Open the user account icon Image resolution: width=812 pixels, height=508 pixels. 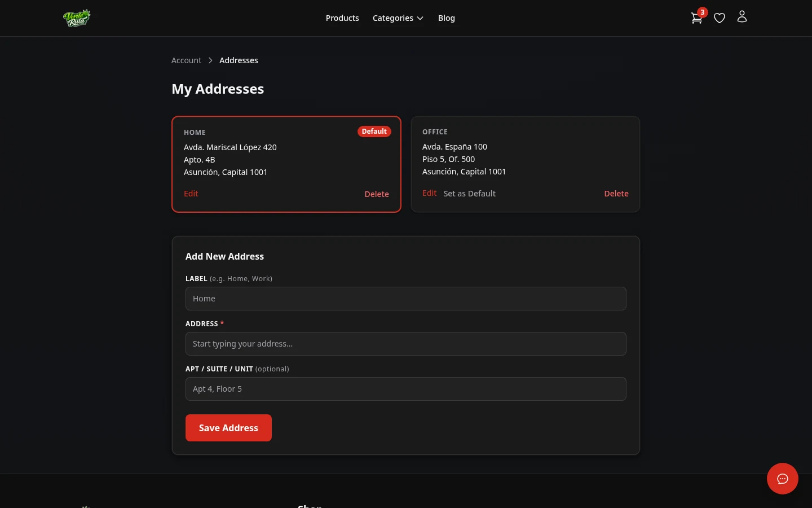point(742,17)
